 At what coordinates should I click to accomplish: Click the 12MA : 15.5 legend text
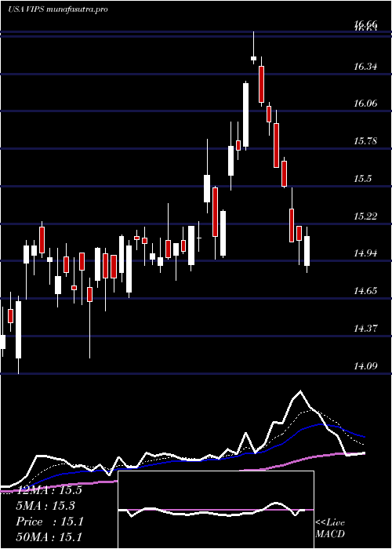tap(49, 490)
